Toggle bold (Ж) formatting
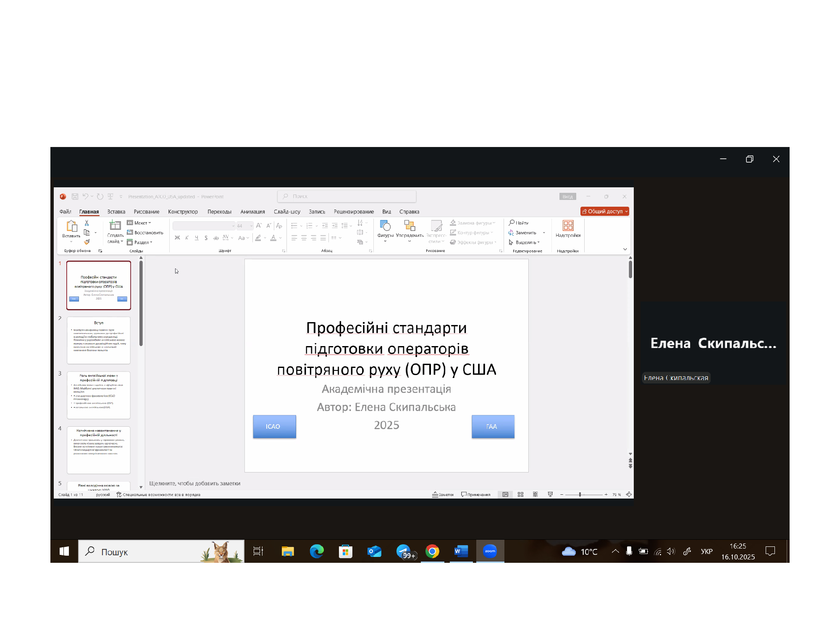This screenshot has height=630, width=840. (177, 238)
